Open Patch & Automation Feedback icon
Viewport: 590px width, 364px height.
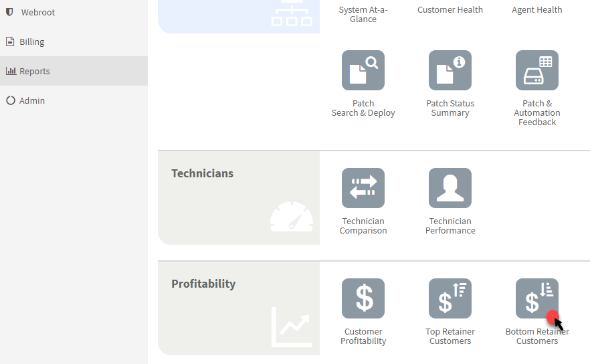click(537, 70)
